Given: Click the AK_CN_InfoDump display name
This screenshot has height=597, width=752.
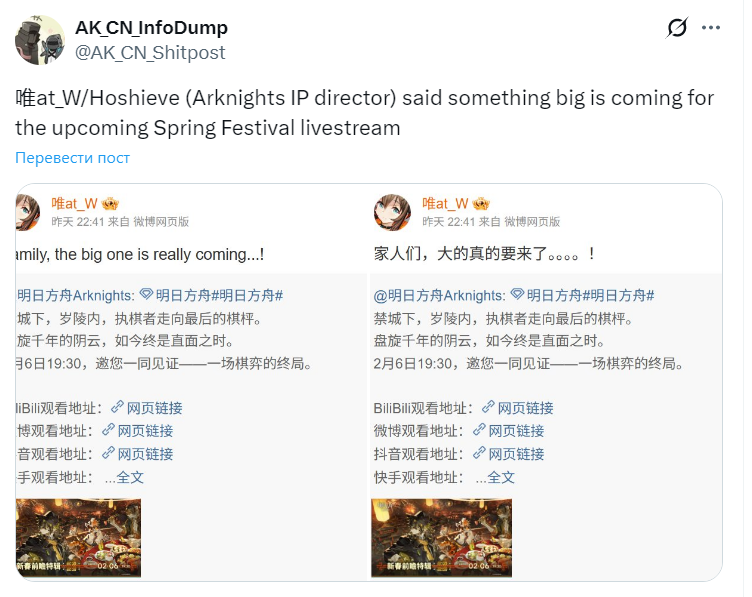Looking at the screenshot, I should 151,28.
